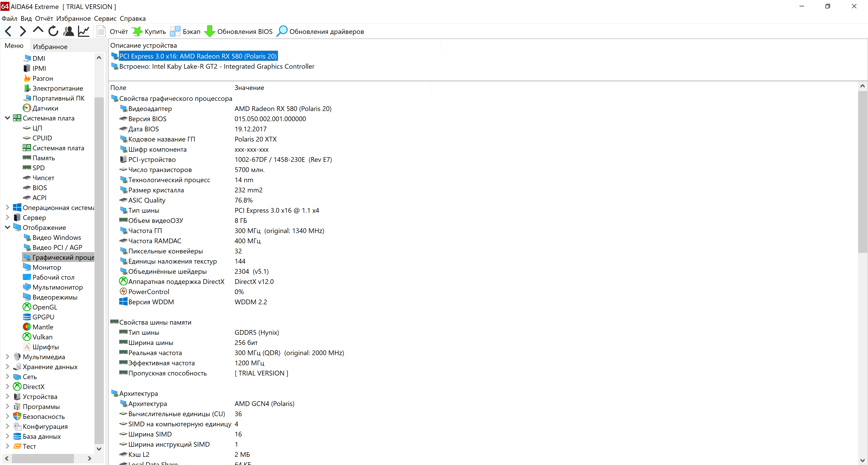Click the Купить toolbar button
Viewport: 868px width, 465px height.
tap(149, 31)
